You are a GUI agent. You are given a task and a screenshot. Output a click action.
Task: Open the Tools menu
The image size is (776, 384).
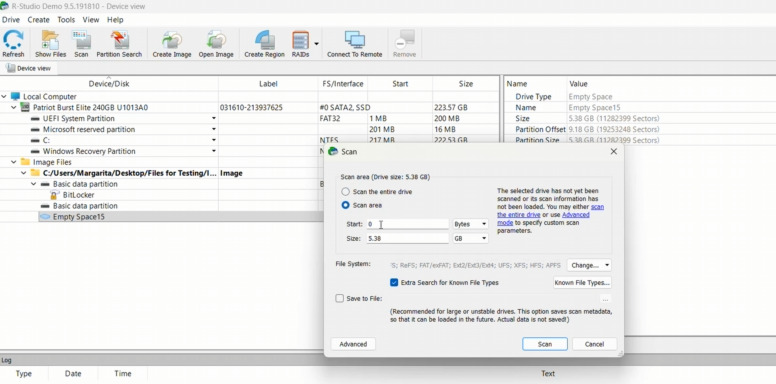tap(66, 20)
